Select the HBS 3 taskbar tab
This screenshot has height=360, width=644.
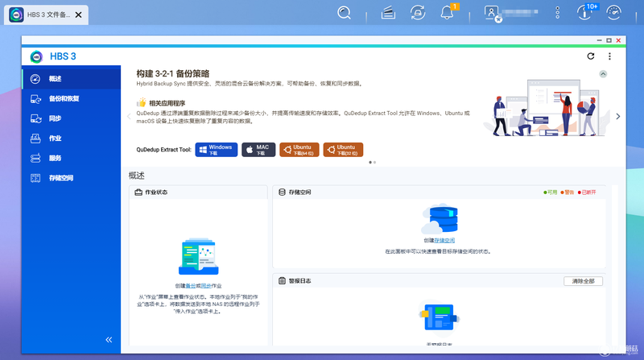47,14
